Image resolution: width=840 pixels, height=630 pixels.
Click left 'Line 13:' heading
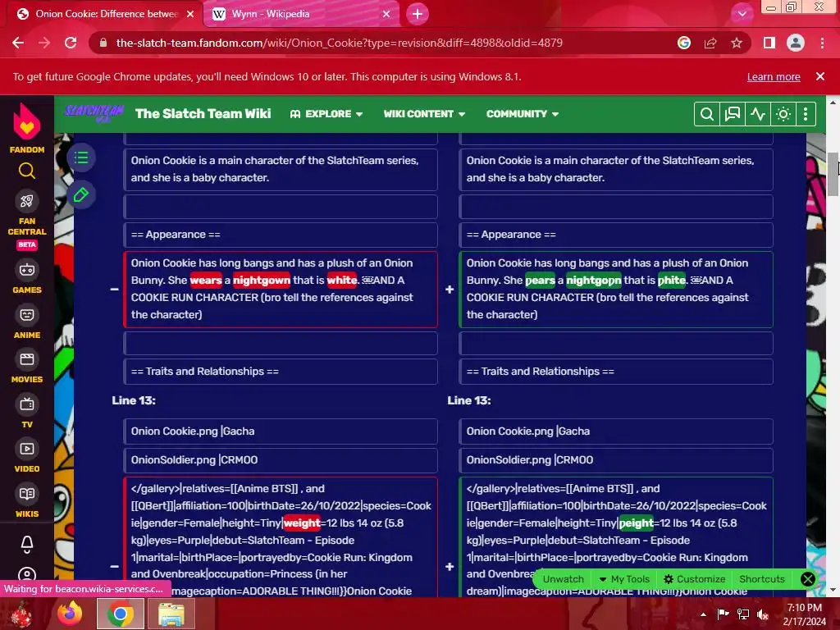tap(134, 400)
